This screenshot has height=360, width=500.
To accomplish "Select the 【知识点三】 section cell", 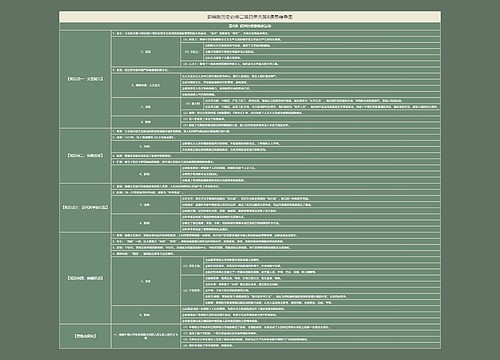I will pyautogui.click(x=85, y=207).
